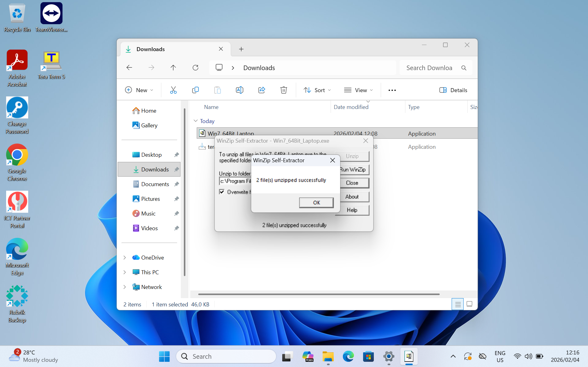Toggle the Details pane button
588x367 pixels.
[453, 90]
